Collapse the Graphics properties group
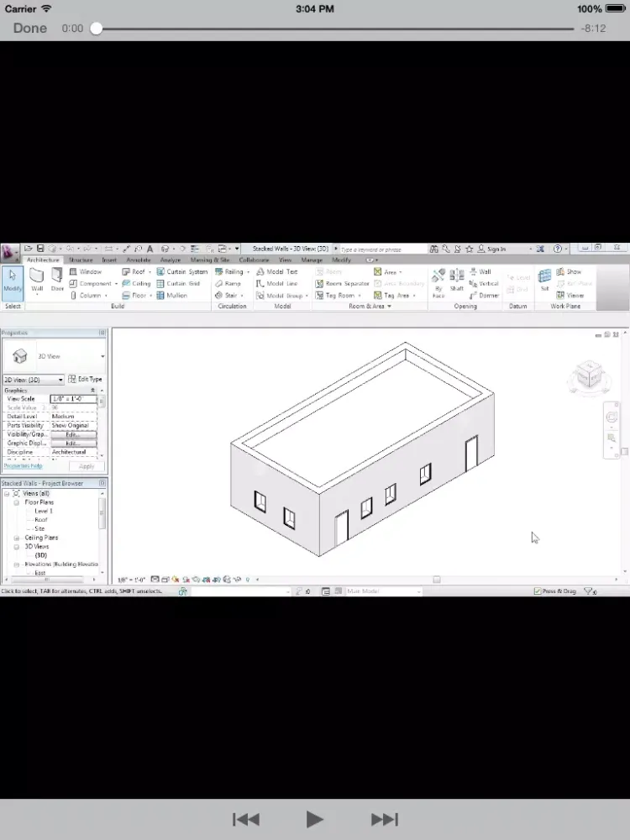The height and width of the screenshot is (840, 630). (92, 391)
